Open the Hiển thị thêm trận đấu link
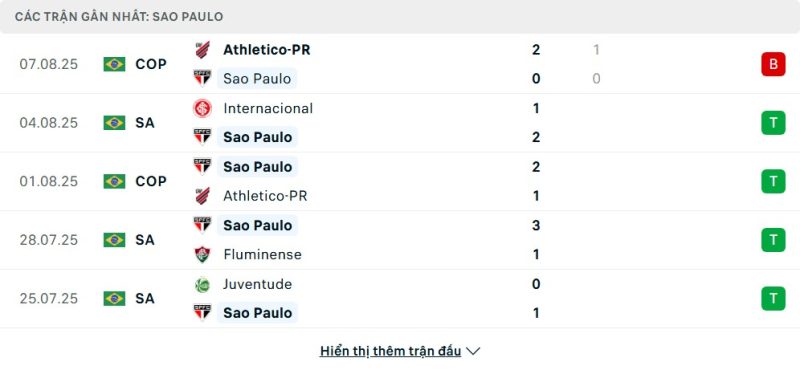This screenshot has height=374, width=800. pos(390,351)
